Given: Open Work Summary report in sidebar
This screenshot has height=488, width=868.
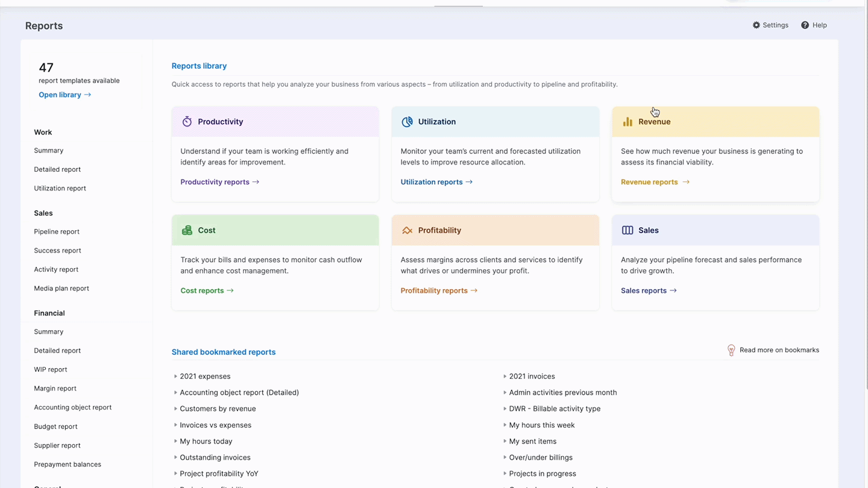Looking at the screenshot, I should point(49,151).
